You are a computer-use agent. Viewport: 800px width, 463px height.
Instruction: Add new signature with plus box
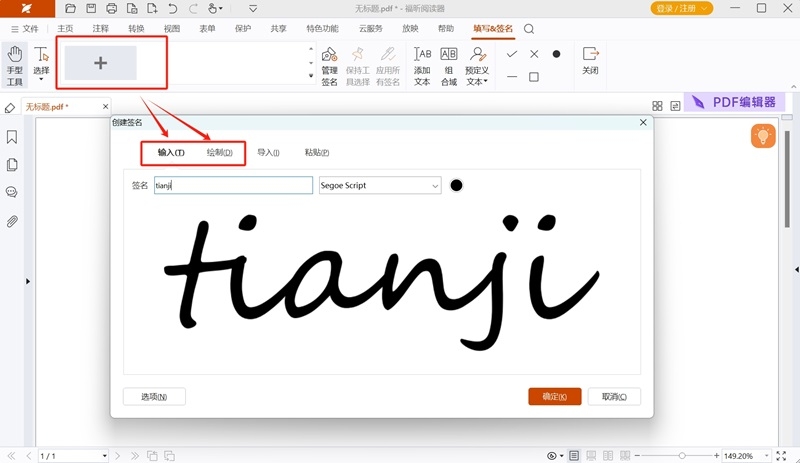(100, 63)
